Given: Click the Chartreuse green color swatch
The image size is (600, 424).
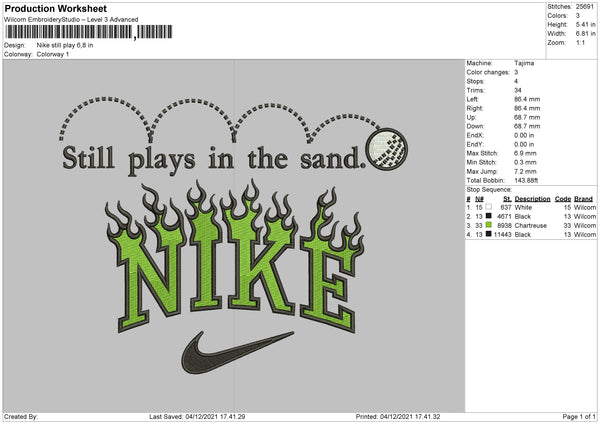Looking at the screenshot, I should pyautogui.click(x=488, y=225).
